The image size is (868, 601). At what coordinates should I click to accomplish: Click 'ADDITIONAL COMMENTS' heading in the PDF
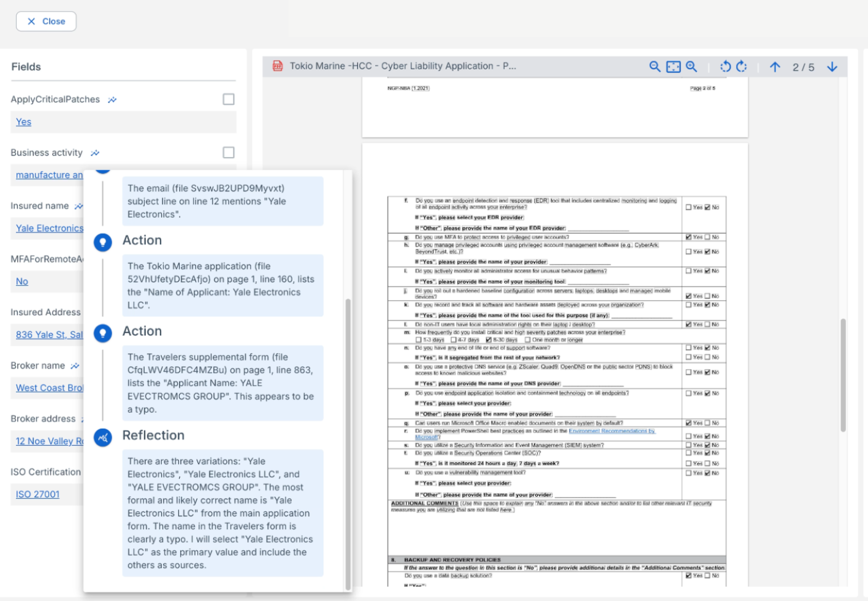click(425, 503)
